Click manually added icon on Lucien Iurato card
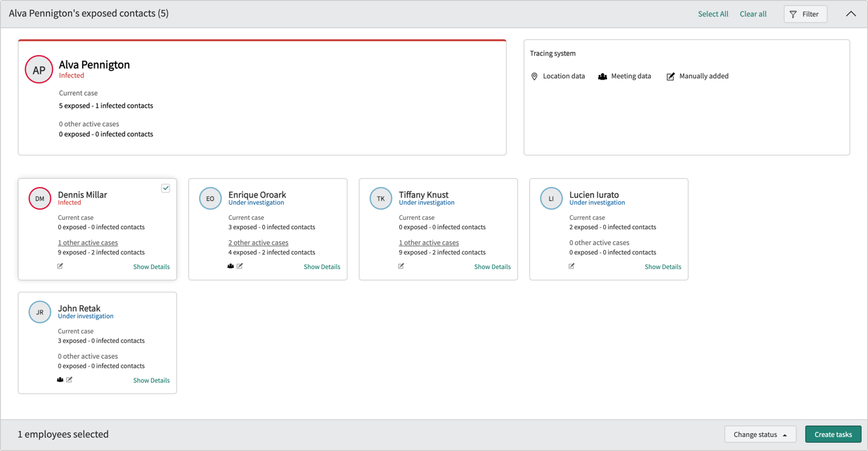This screenshot has height=451, width=868. pos(572,266)
